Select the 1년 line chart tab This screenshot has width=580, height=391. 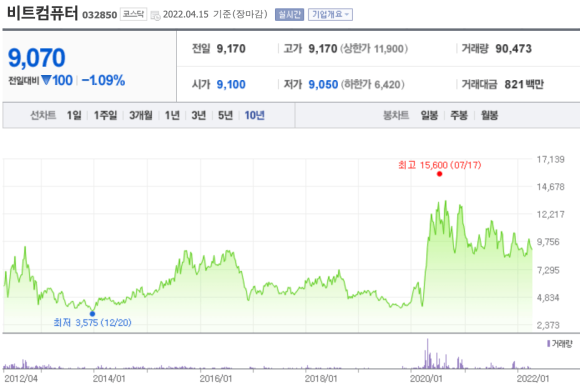[172, 115]
